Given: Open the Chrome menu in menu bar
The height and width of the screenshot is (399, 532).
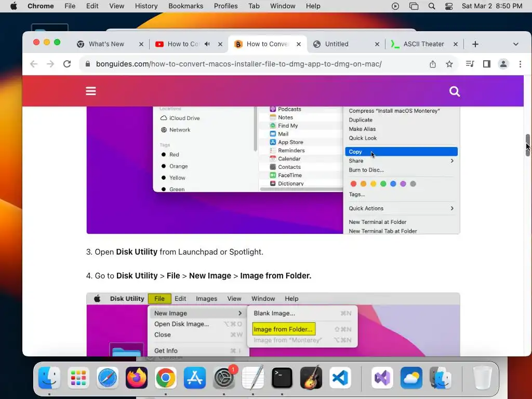Looking at the screenshot, I should tap(41, 6).
